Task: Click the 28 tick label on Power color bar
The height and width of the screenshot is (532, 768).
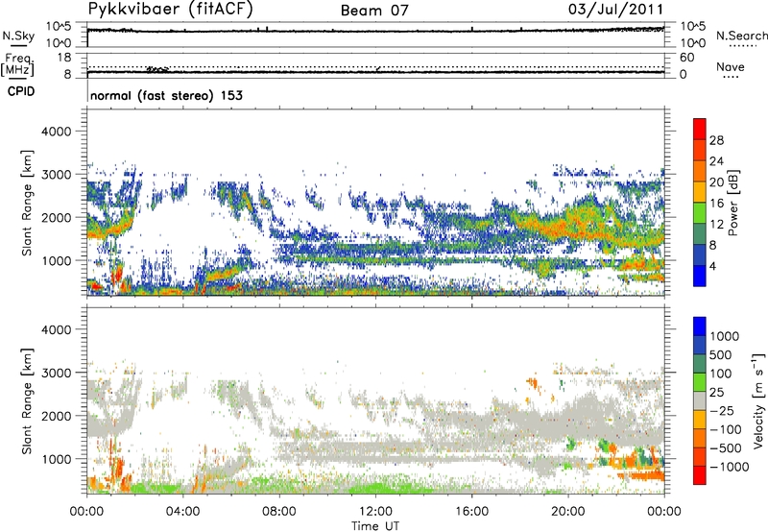Action: [716, 140]
